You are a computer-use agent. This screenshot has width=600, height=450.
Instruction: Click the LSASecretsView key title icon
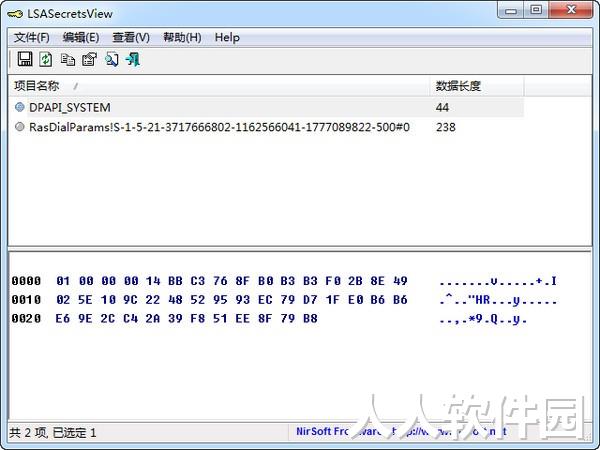pyautogui.click(x=15, y=14)
